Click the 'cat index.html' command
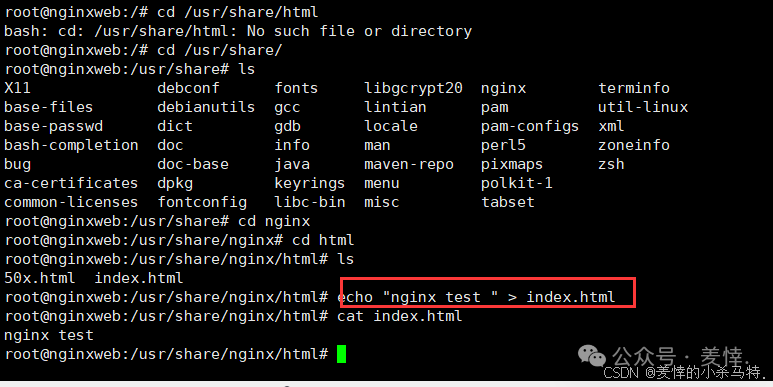This screenshot has height=387, width=773. (x=400, y=316)
